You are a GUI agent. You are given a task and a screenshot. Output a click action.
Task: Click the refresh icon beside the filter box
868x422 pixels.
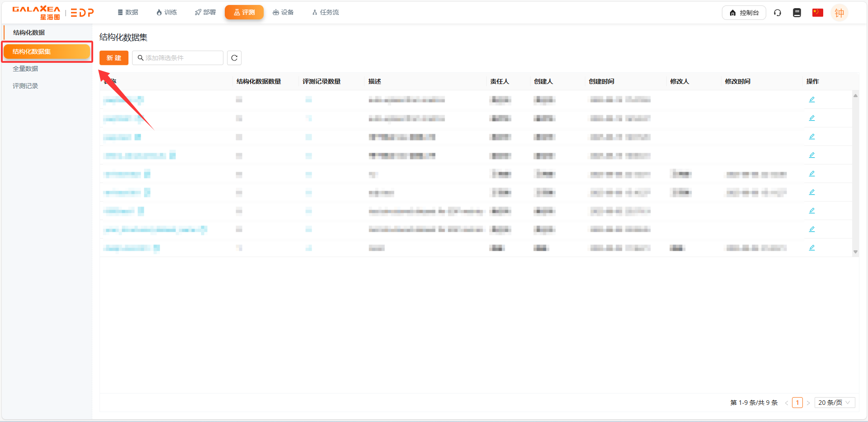point(234,58)
